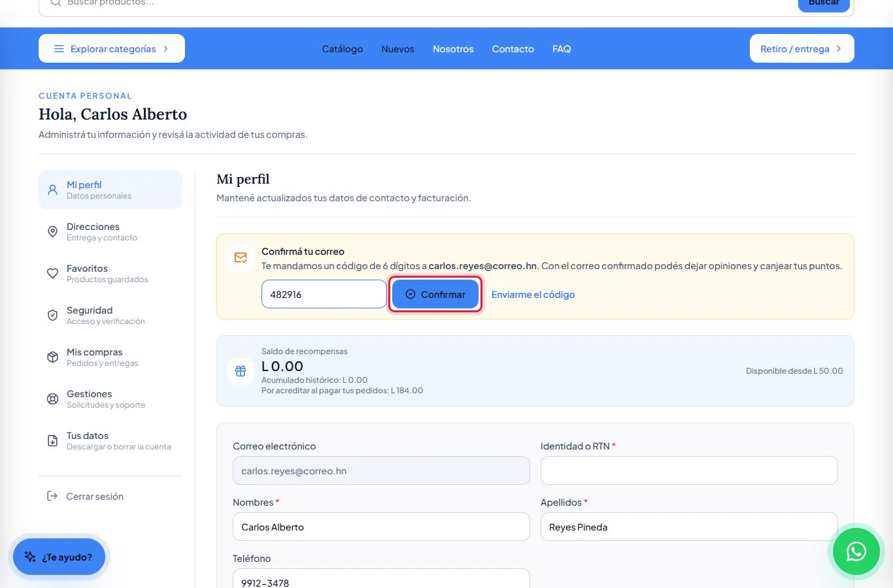Click the 'L 0.00' rewards balance amount
Screen dimensions: 893x588
282,367
